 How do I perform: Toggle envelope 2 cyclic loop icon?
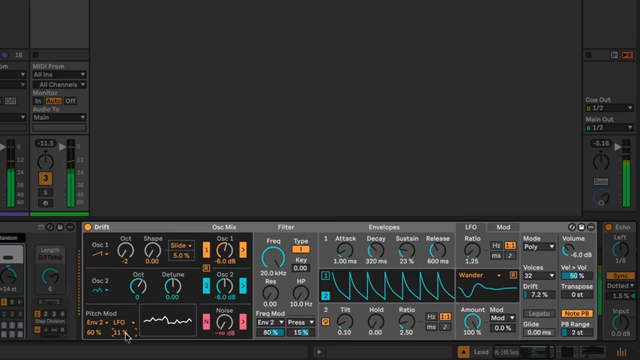click(325, 322)
